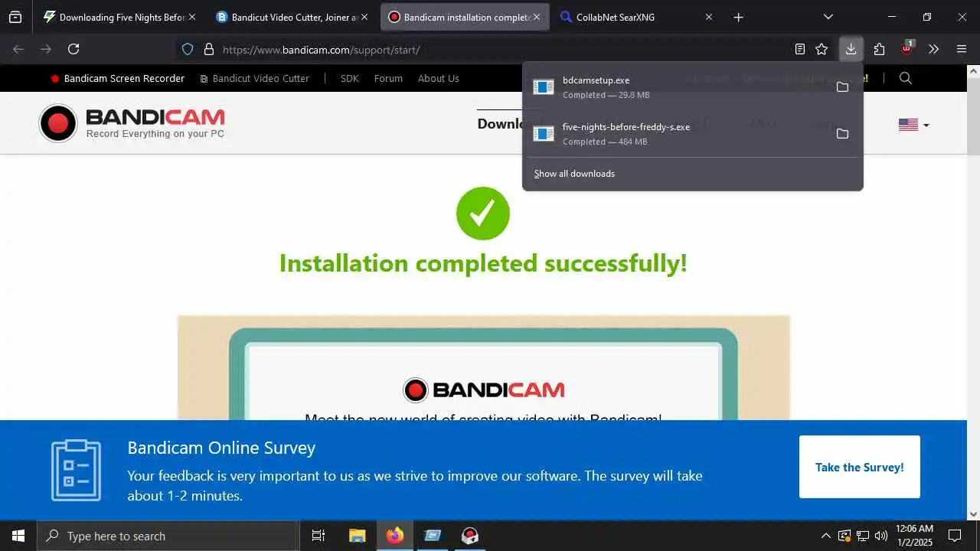Open notification center icon

click(955, 536)
